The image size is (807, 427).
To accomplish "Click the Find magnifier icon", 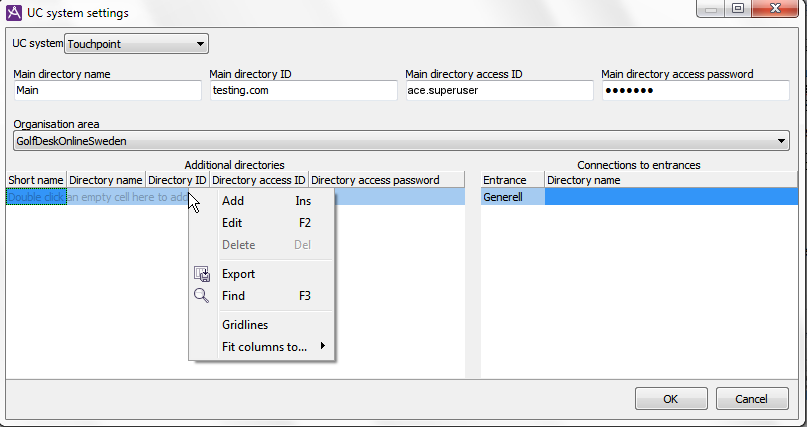I will coord(201,296).
